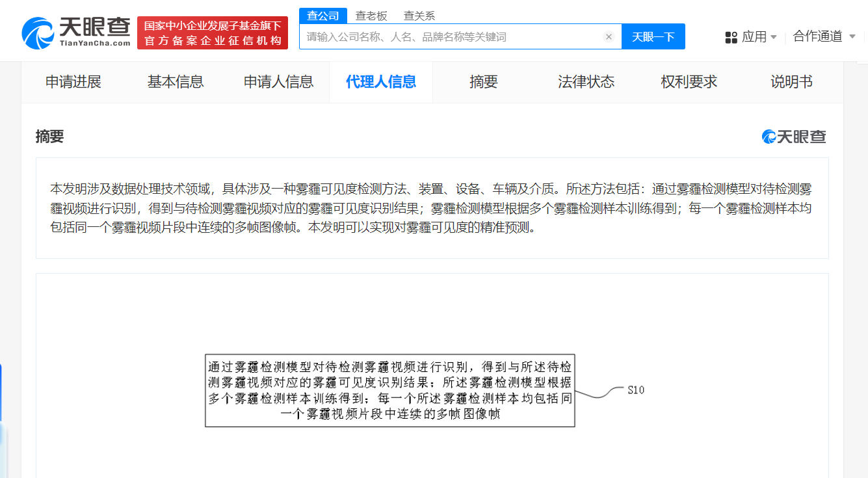The image size is (868, 478).
Task: Click the S10 label in the diagram
Action: [x=636, y=390]
